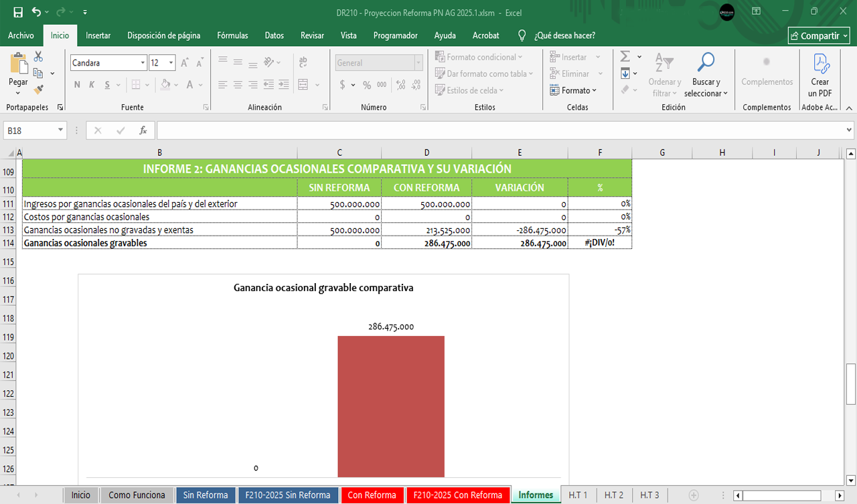Open the font name dropdown Candara
Image resolution: width=857 pixels, height=504 pixels.
click(143, 63)
